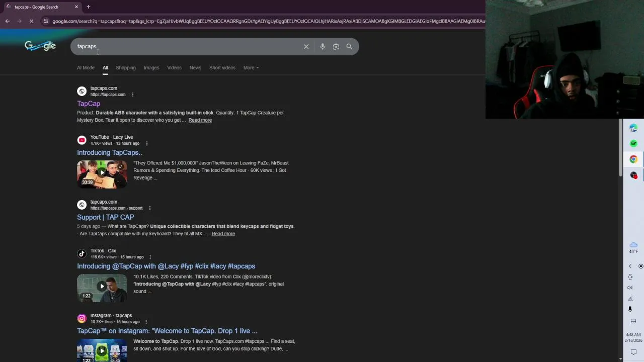Open the TapCap result link
Image resolution: width=644 pixels, height=362 pixels.
coord(89,104)
